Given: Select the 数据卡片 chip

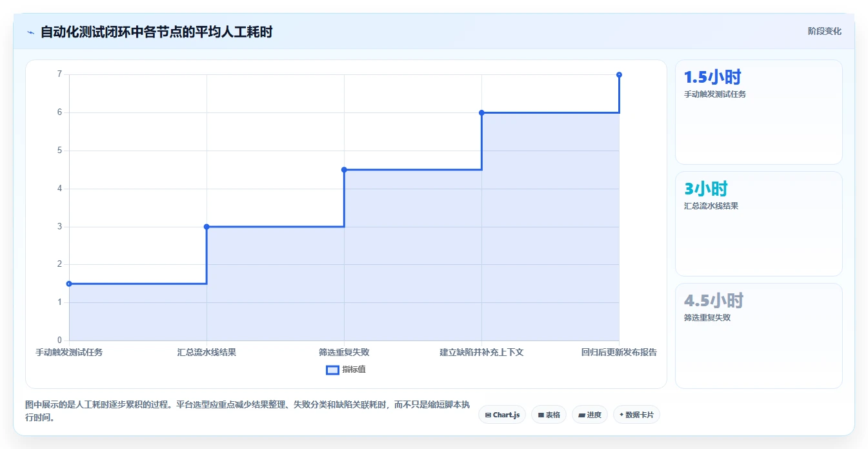Looking at the screenshot, I should click(x=636, y=415).
